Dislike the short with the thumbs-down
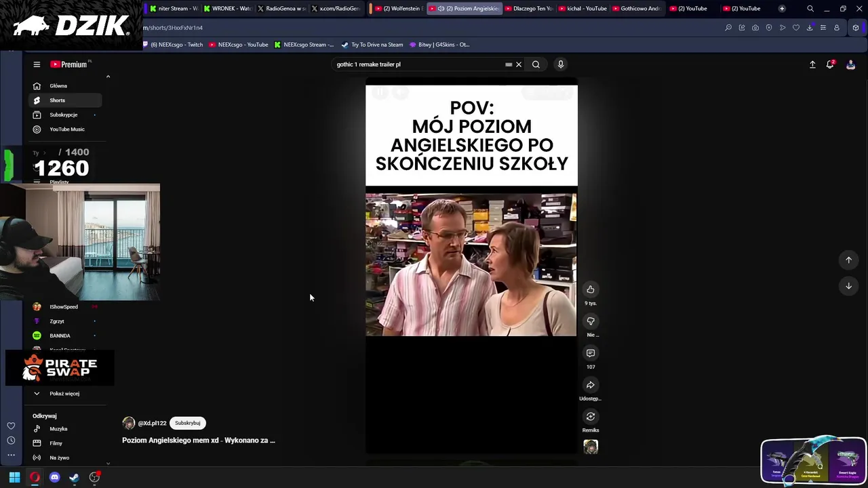Screen dimensions: 868x488 click(x=591, y=321)
